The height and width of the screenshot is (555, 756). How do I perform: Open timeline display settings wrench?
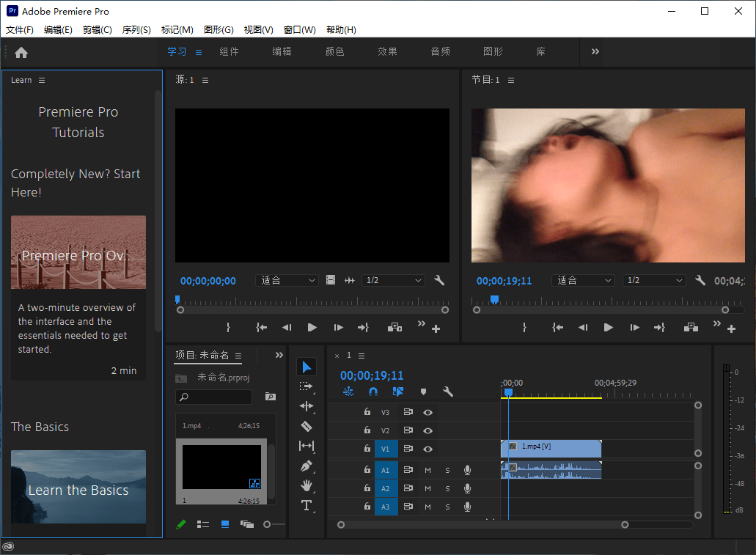pos(448,392)
